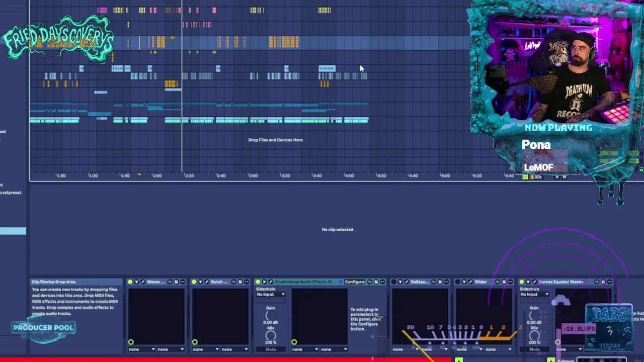Click the StudioVerse Gain knob
The height and width of the screenshot is (362, 644).
click(271, 316)
